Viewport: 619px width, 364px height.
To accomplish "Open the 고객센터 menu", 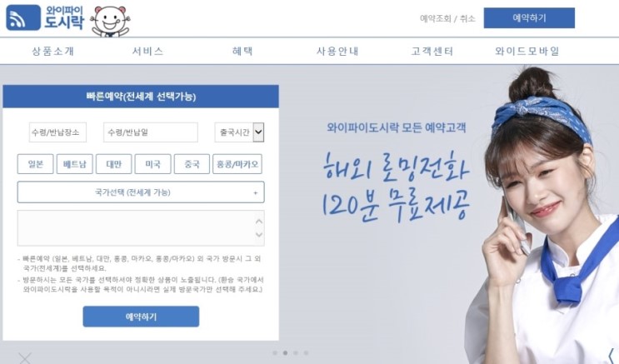I will pos(432,51).
